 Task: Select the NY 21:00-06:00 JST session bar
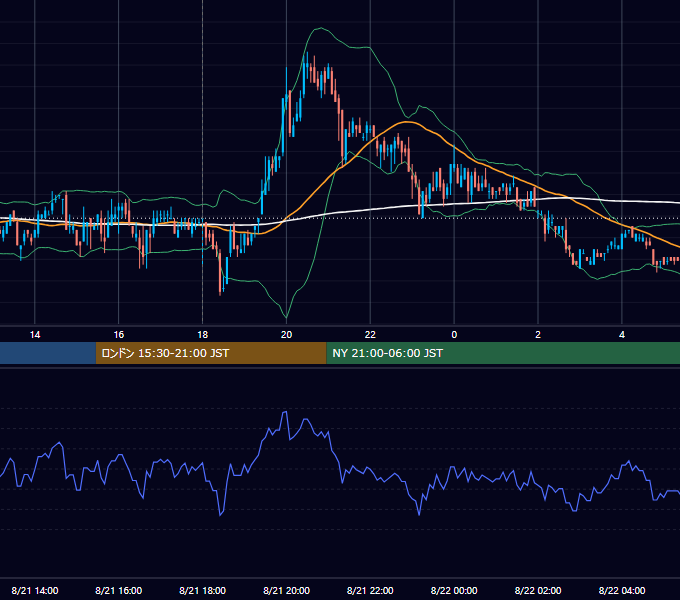503,353
